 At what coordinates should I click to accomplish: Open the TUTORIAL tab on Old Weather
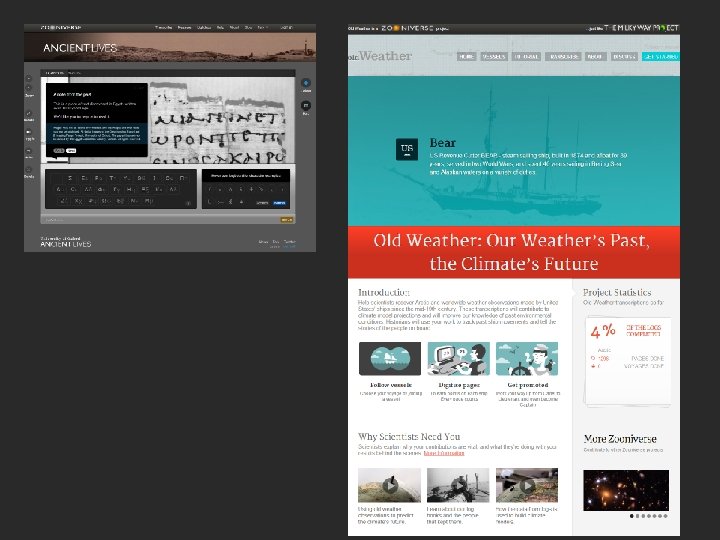point(526,56)
